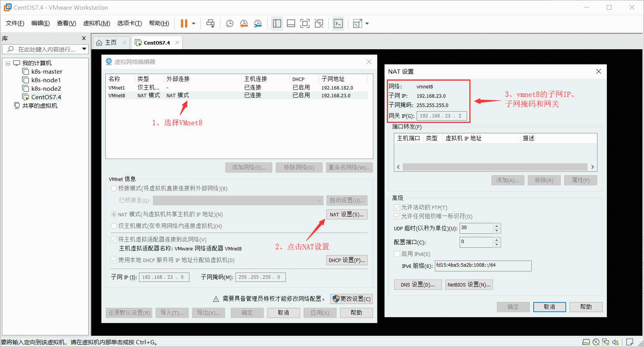The image size is (644, 347).
Task: Enter full screen mode from the toolbar
Action: coord(305,24)
